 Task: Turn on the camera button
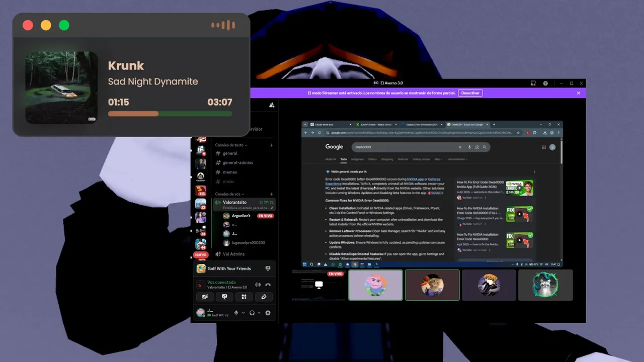(x=205, y=297)
